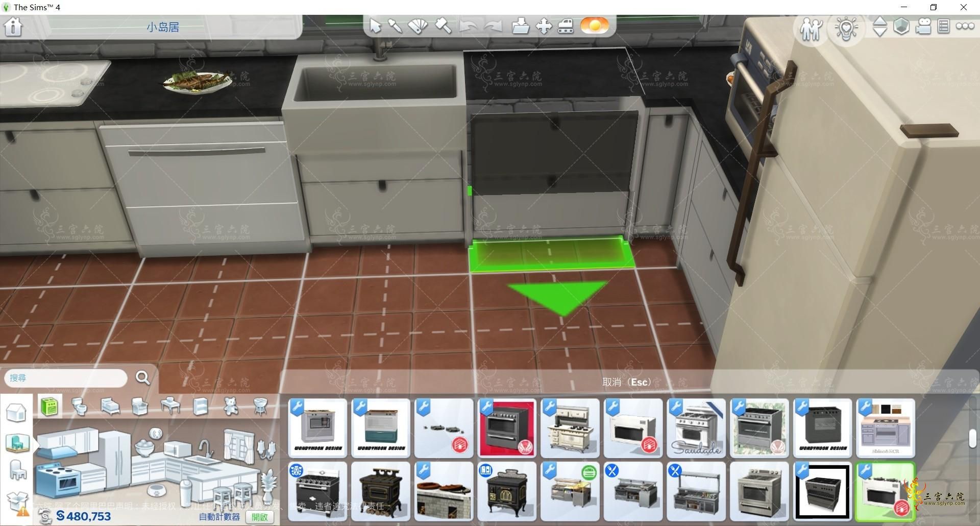Choose the eyedropper tool
Viewport: 980px width, 526px height.
395,26
